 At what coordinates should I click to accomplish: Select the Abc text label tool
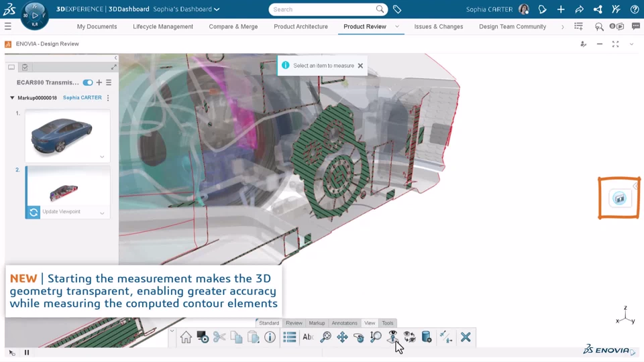click(x=308, y=337)
